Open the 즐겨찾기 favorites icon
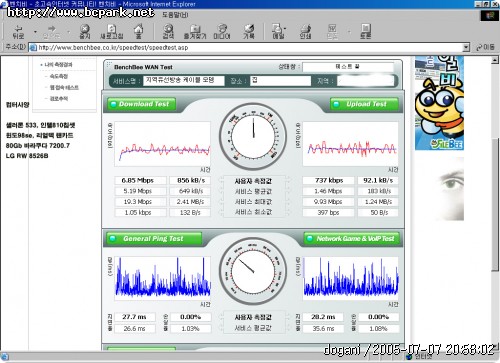 click(x=195, y=32)
